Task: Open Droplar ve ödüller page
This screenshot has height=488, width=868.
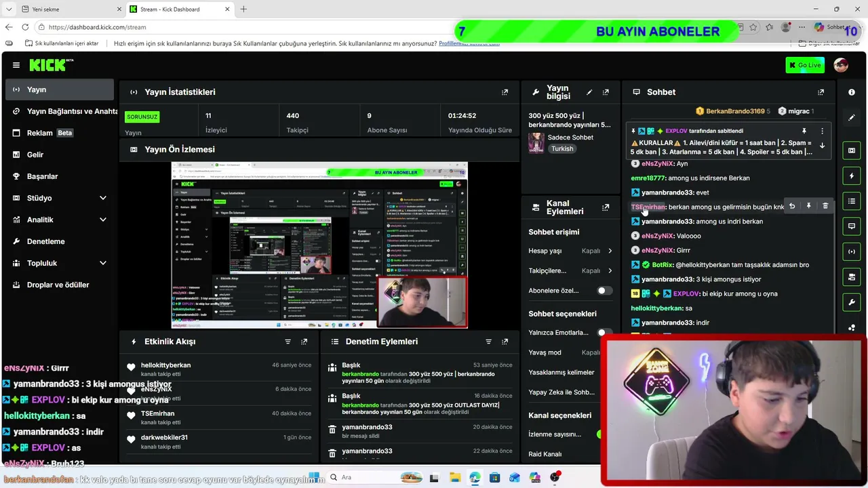Action: pos(60,285)
